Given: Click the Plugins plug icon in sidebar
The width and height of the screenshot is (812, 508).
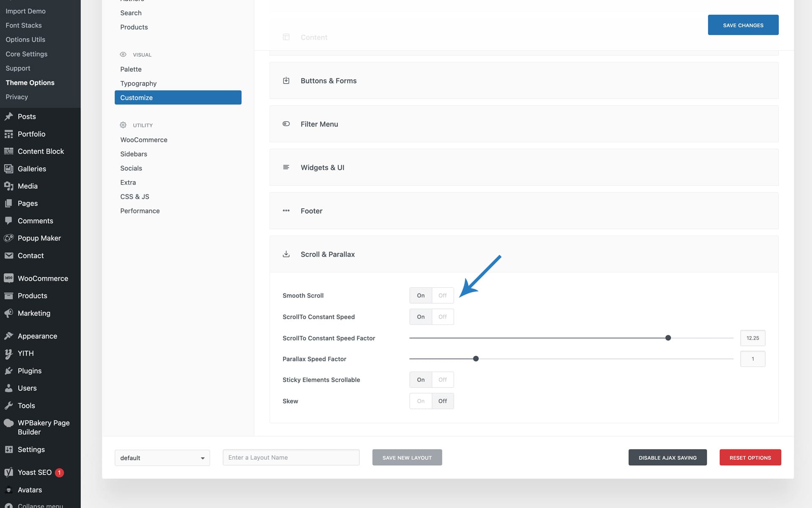Looking at the screenshot, I should [x=8, y=371].
